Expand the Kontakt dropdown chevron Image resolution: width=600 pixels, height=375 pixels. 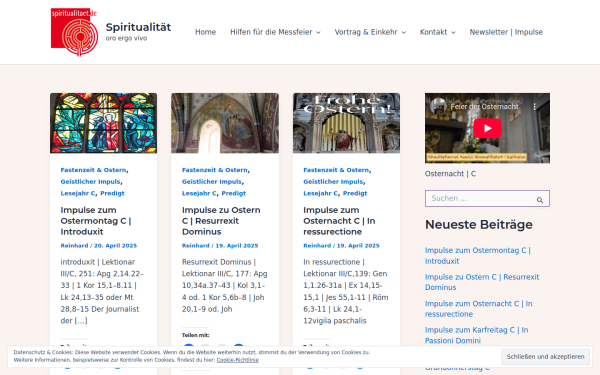[453, 33]
